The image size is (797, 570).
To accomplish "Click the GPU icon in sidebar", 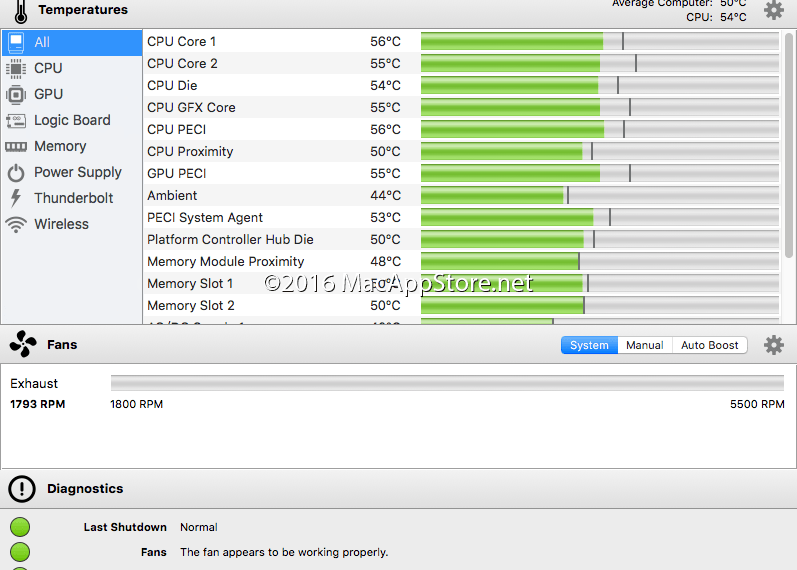I will 16,94.
